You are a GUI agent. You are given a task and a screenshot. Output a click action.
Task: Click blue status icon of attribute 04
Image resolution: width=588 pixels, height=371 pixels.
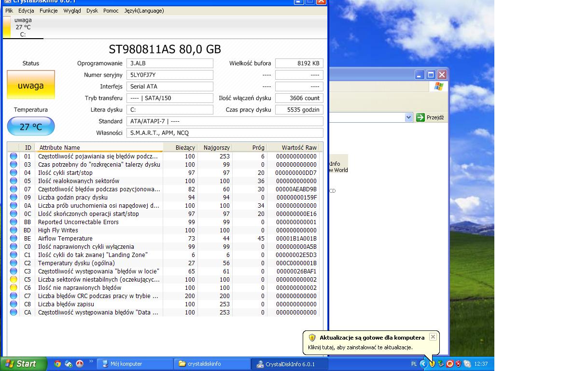point(14,172)
